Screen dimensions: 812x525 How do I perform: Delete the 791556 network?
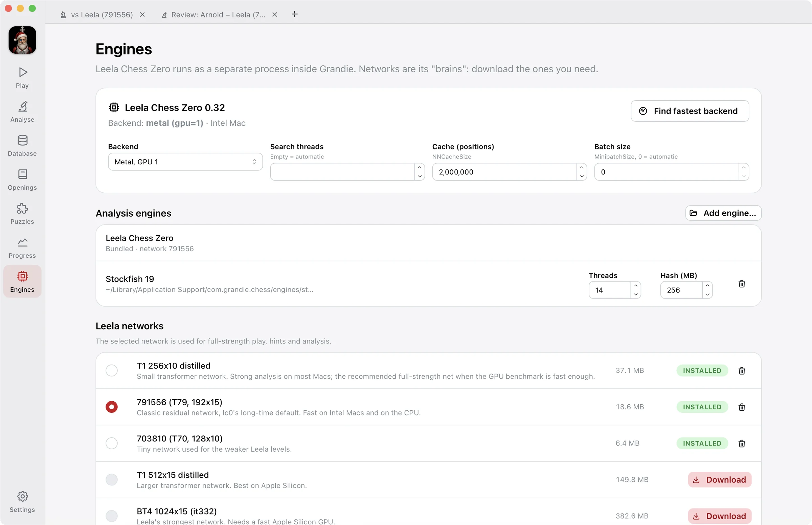pos(742,407)
